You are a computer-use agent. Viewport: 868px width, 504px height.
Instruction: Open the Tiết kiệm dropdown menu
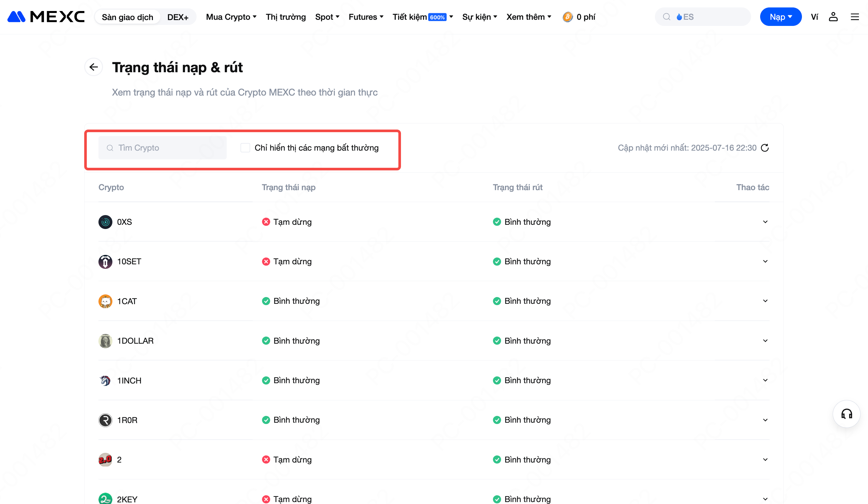(x=423, y=17)
